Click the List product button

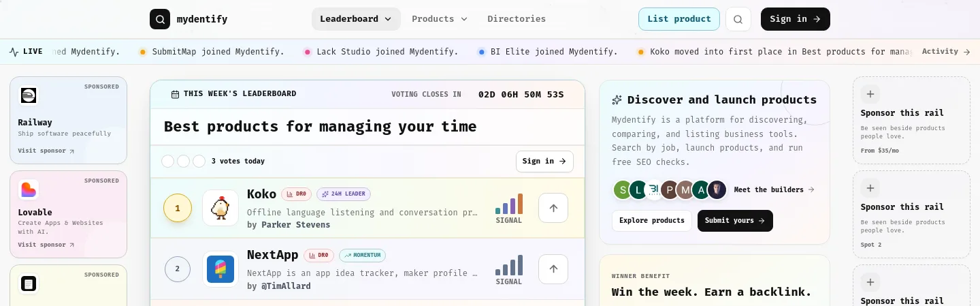click(679, 19)
